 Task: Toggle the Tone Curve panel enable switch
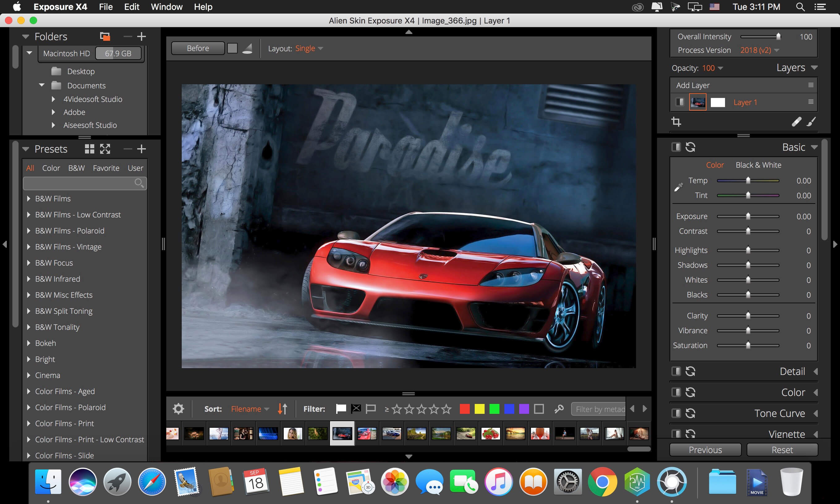click(676, 413)
